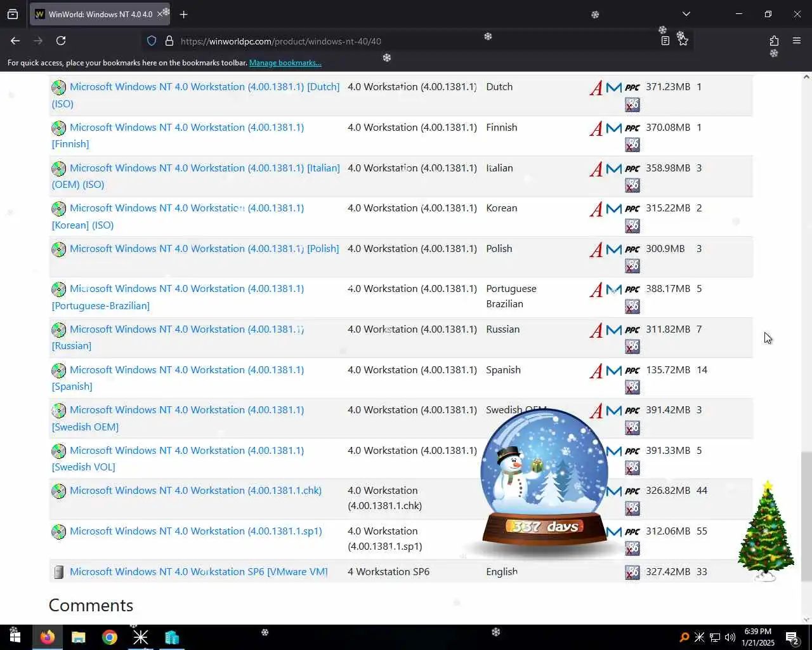Open the Manage bookmarks link
This screenshot has width=812, height=650.
tap(285, 63)
